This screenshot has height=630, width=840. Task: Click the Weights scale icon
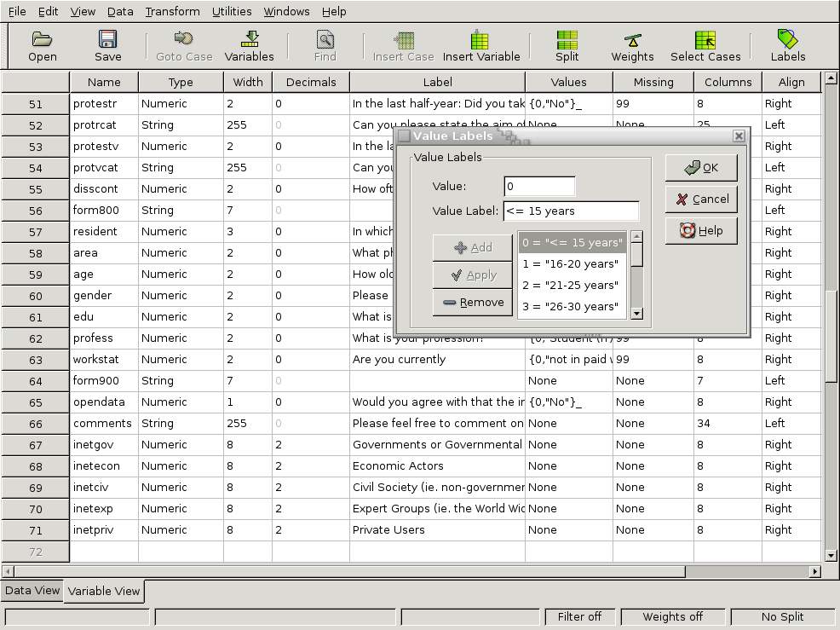click(632, 39)
